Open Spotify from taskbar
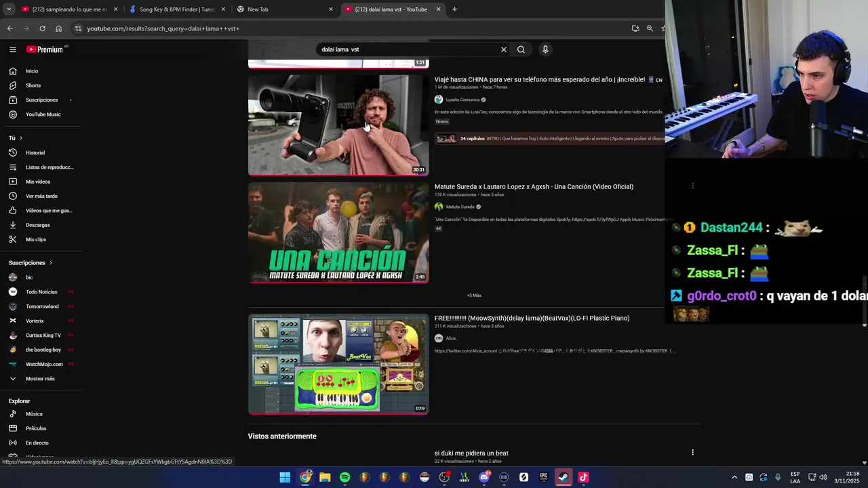The width and height of the screenshot is (868, 488). click(344, 477)
